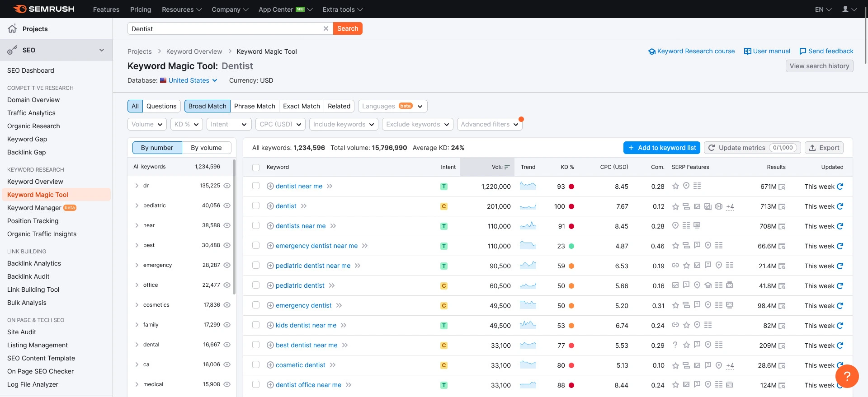Open the CPC (USD) filter dropdown

[280, 124]
